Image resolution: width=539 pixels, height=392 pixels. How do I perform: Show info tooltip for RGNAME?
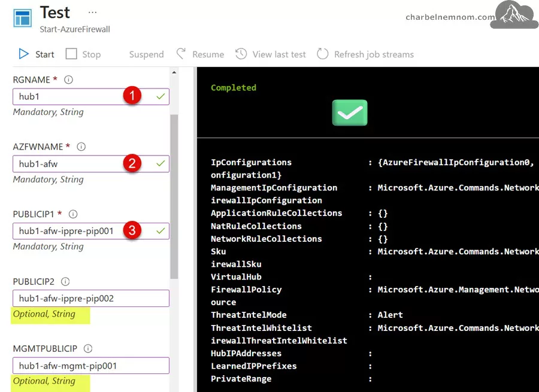coord(68,80)
